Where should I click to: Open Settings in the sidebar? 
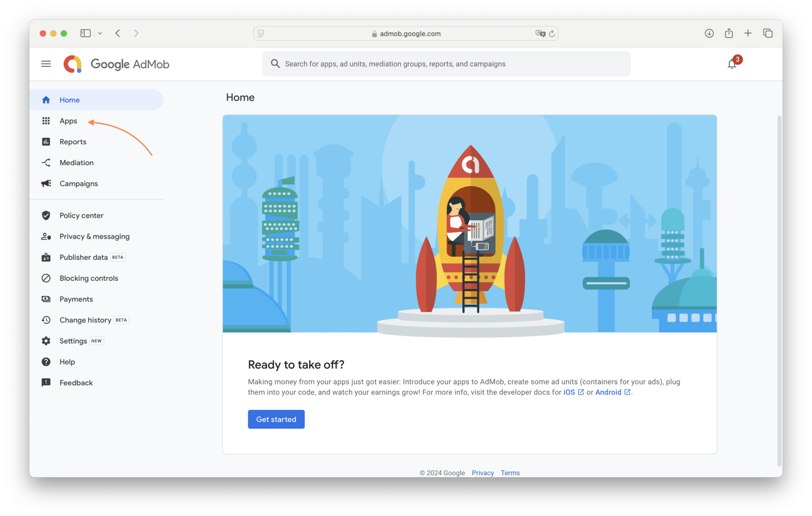tap(97, 341)
